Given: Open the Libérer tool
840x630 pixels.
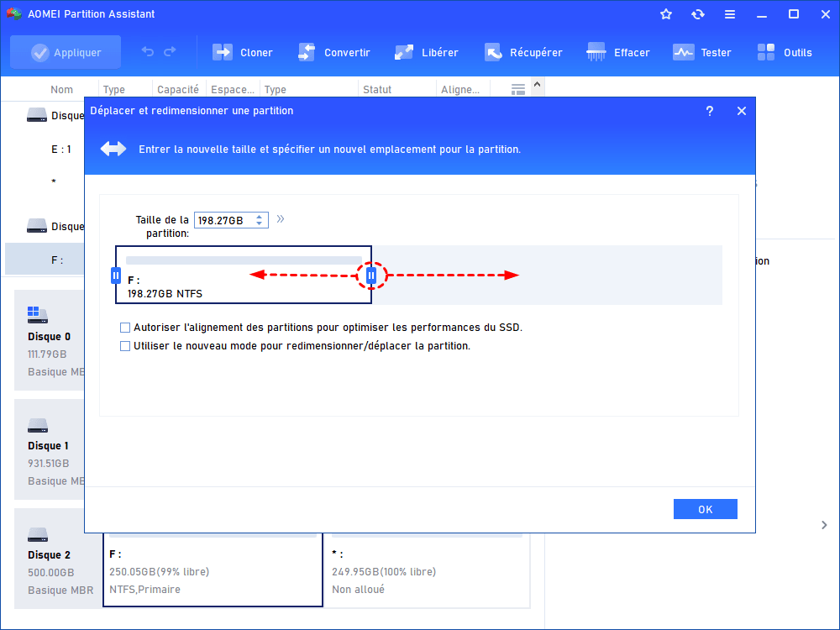Looking at the screenshot, I should 427,52.
